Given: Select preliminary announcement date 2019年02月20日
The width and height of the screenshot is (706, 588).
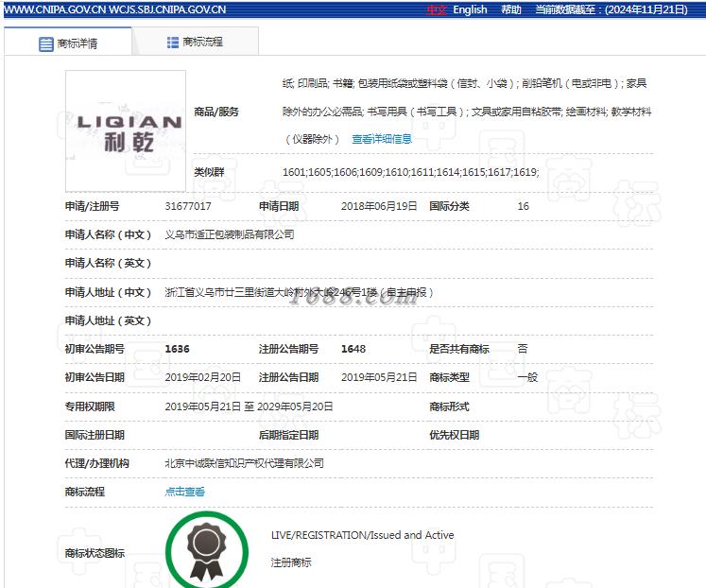Looking at the screenshot, I should pyautogui.click(x=202, y=377).
